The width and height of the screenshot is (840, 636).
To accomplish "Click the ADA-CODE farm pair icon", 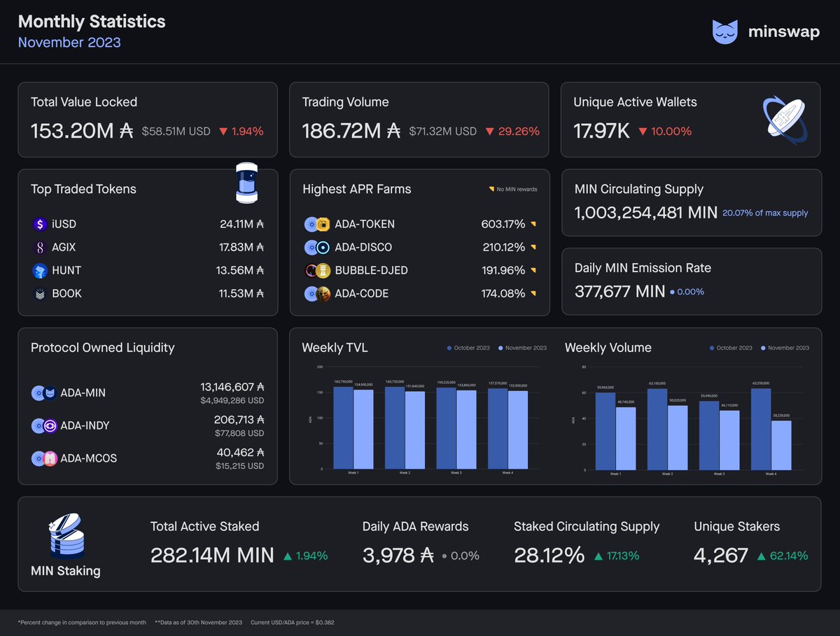I will tap(317, 294).
